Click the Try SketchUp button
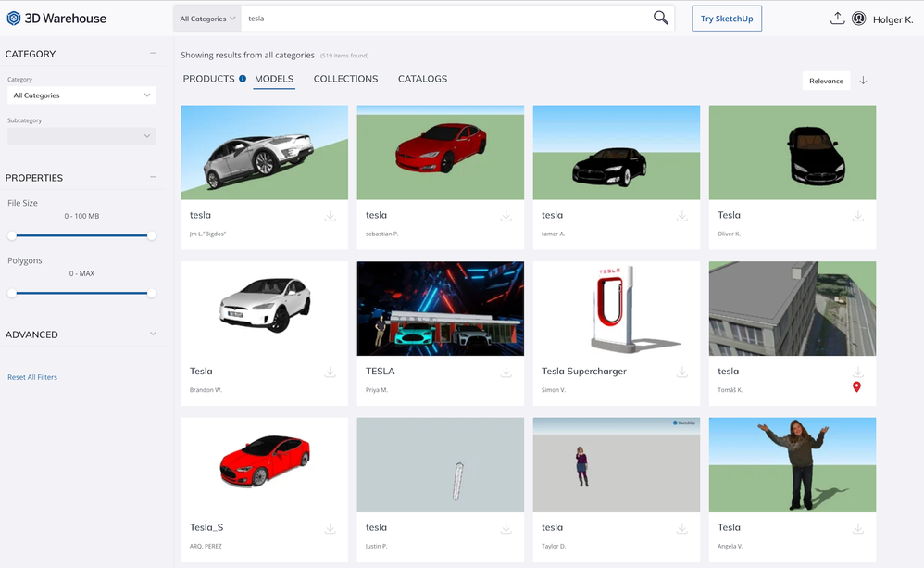Viewport: 924px width, 568px height. click(727, 19)
